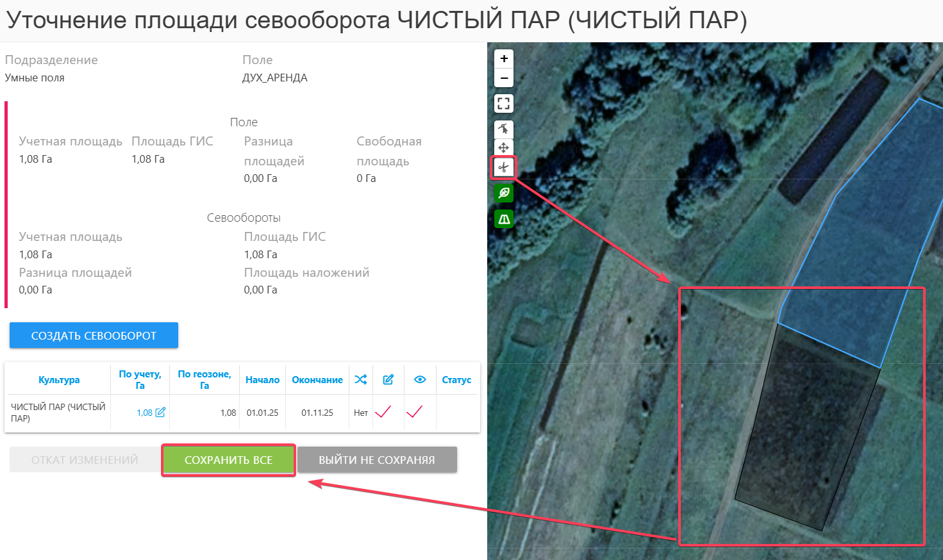
Task: Zoom in on the map
Action: pos(504,58)
